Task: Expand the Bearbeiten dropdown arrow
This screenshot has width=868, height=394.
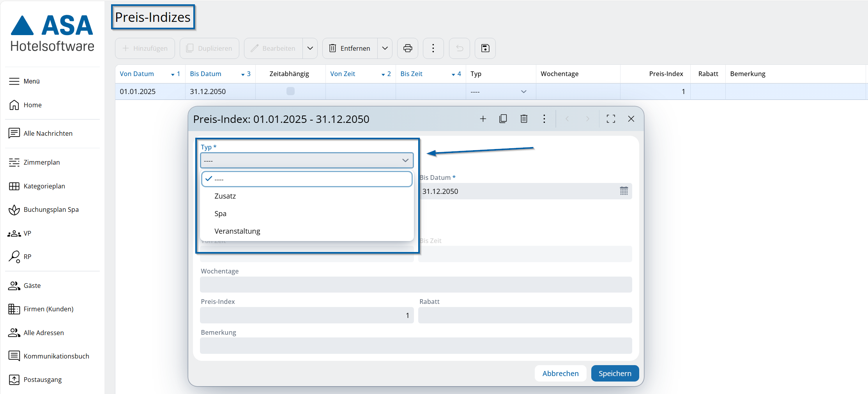Action: click(310, 48)
